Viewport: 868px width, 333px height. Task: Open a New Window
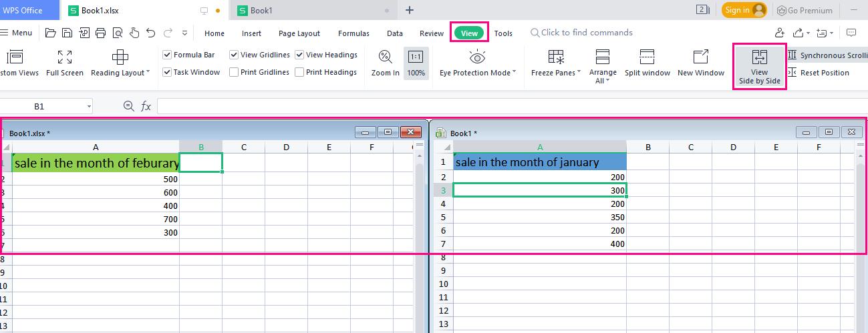[x=701, y=64]
